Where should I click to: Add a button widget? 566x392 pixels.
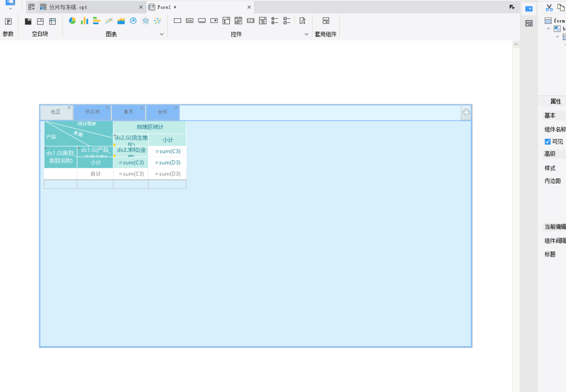(x=202, y=21)
